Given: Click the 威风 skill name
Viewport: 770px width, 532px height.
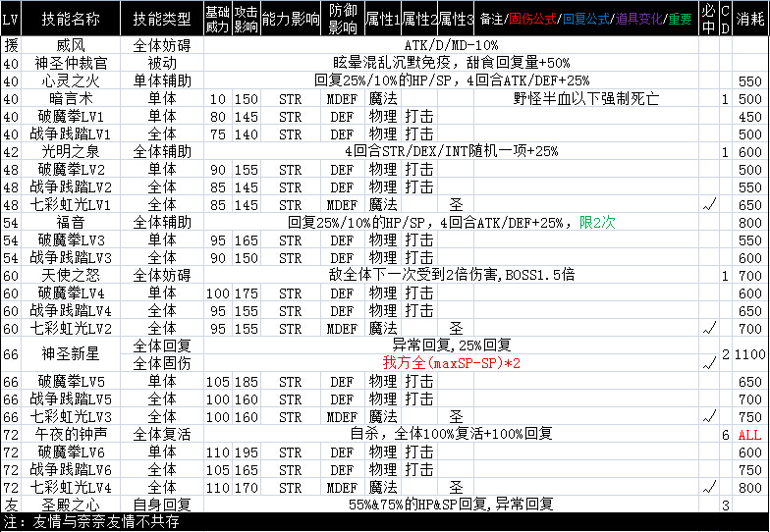Looking at the screenshot, I should pyautogui.click(x=71, y=45).
